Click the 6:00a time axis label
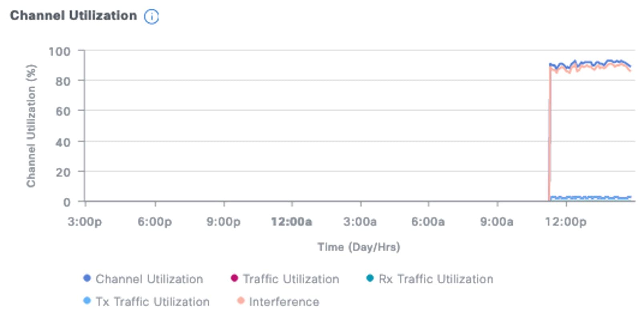The image size is (644, 329). click(x=428, y=222)
